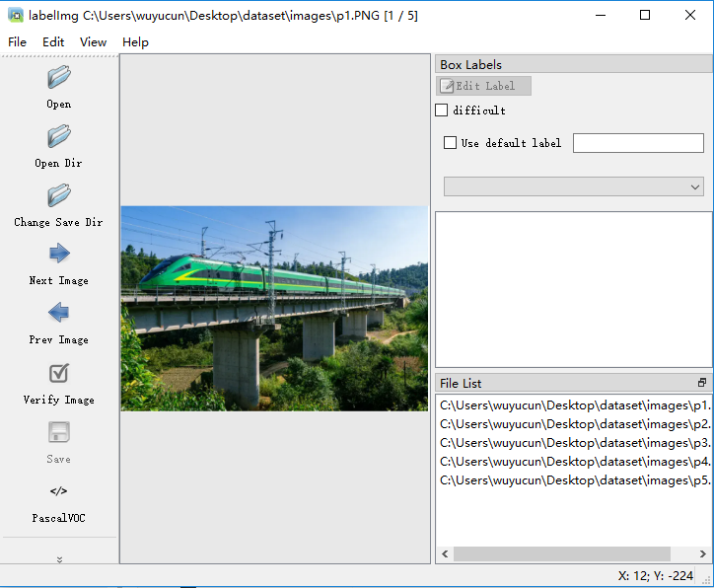Select p4 file in File List
The height and width of the screenshot is (588, 714).
574,462
